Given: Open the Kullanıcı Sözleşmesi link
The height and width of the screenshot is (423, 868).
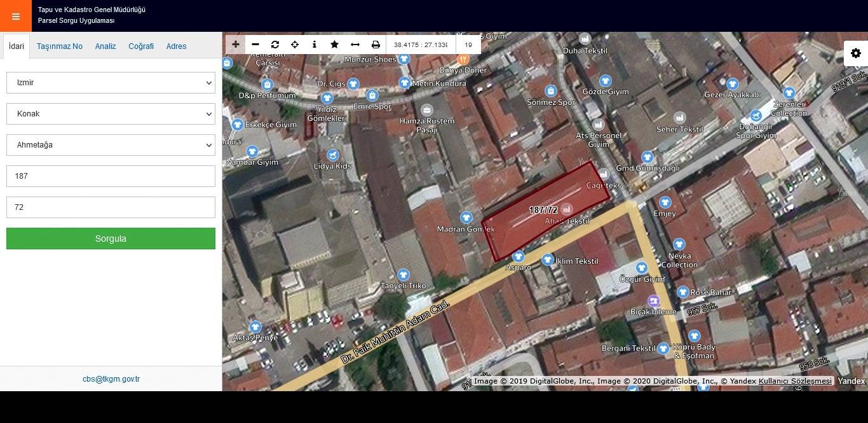Looking at the screenshot, I should (795, 381).
